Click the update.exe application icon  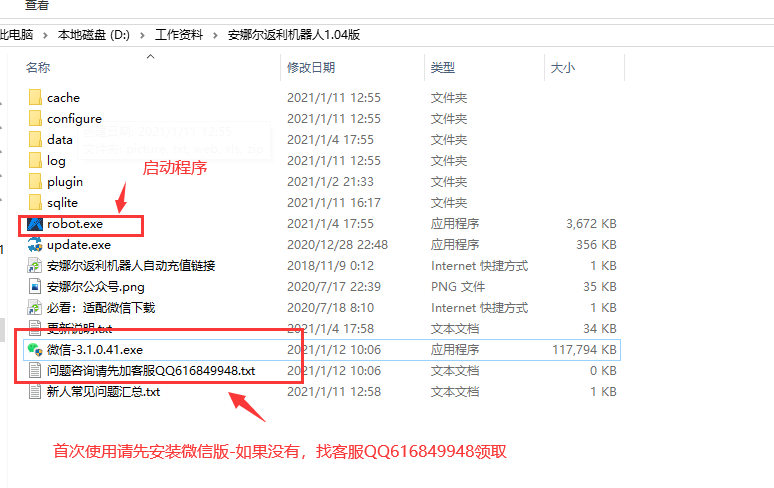(x=35, y=245)
